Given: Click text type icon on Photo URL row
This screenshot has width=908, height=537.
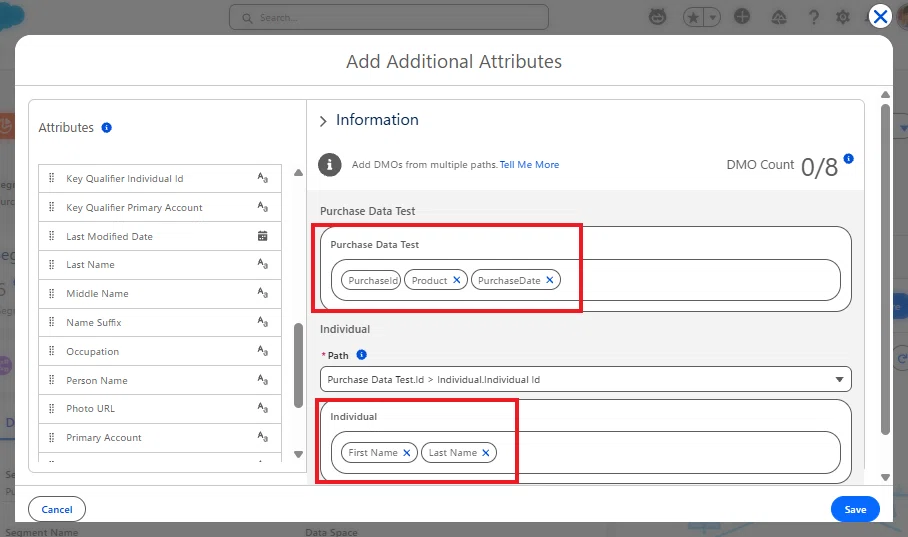Looking at the screenshot, I should (x=263, y=408).
